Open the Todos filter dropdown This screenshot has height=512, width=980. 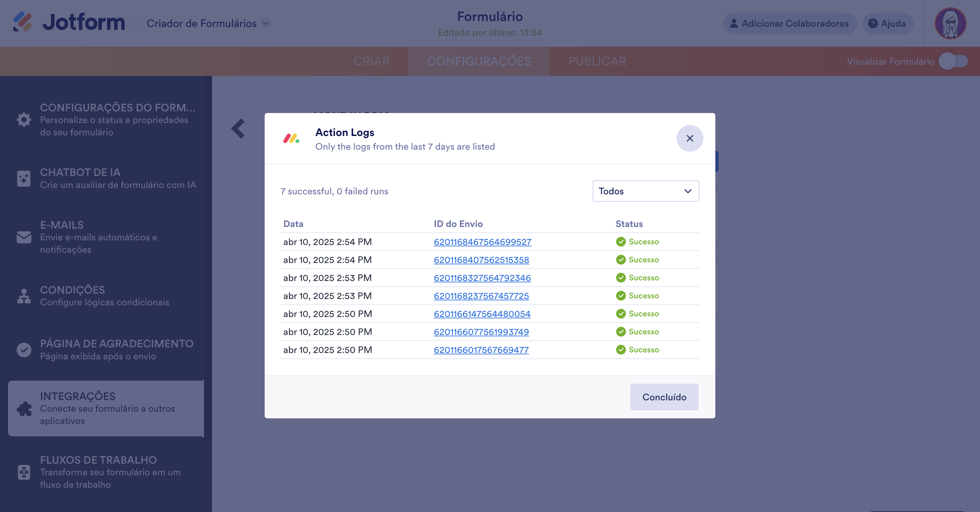point(646,191)
